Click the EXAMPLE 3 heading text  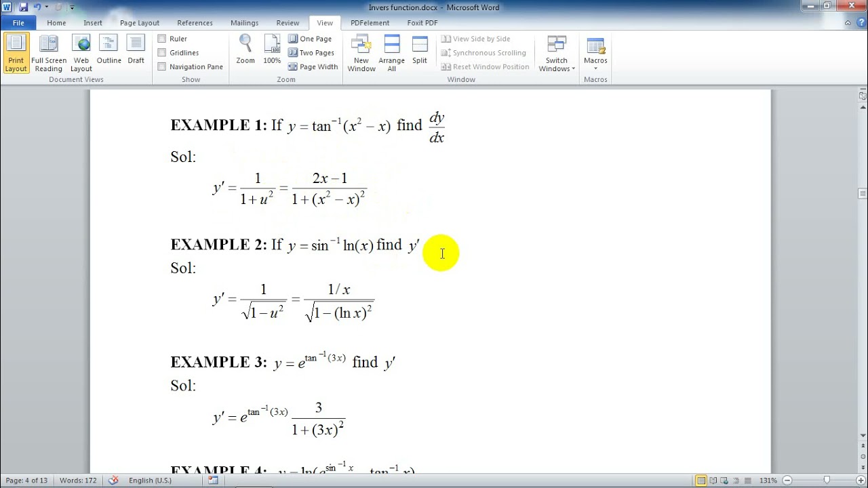[x=219, y=362]
